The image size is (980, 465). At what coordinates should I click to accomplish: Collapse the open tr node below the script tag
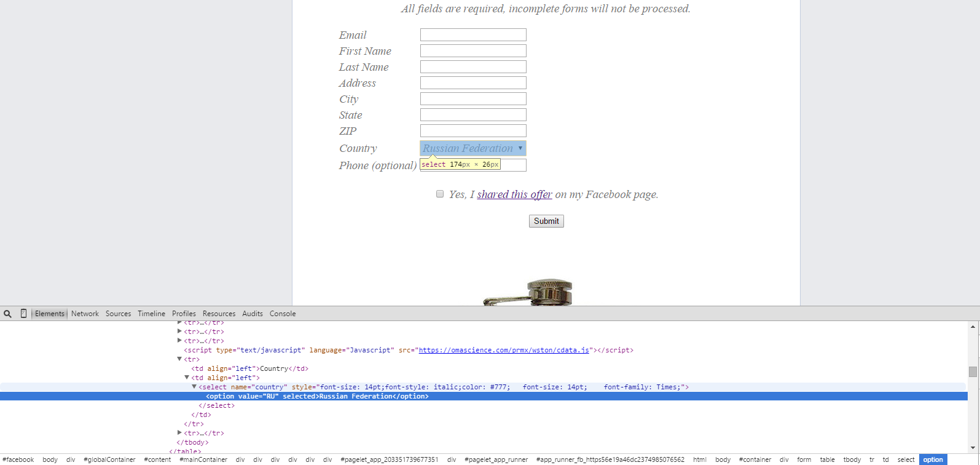(x=179, y=359)
